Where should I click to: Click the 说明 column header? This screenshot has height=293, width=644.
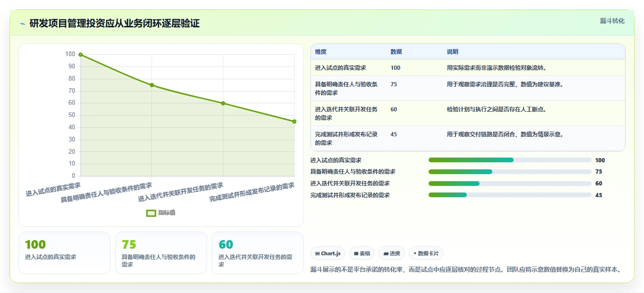(x=453, y=52)
